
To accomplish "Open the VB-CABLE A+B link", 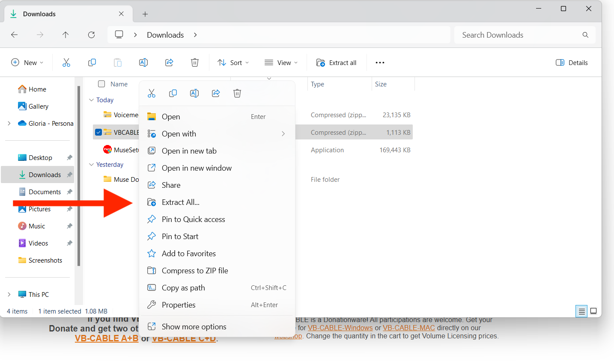I will point(107,338).
